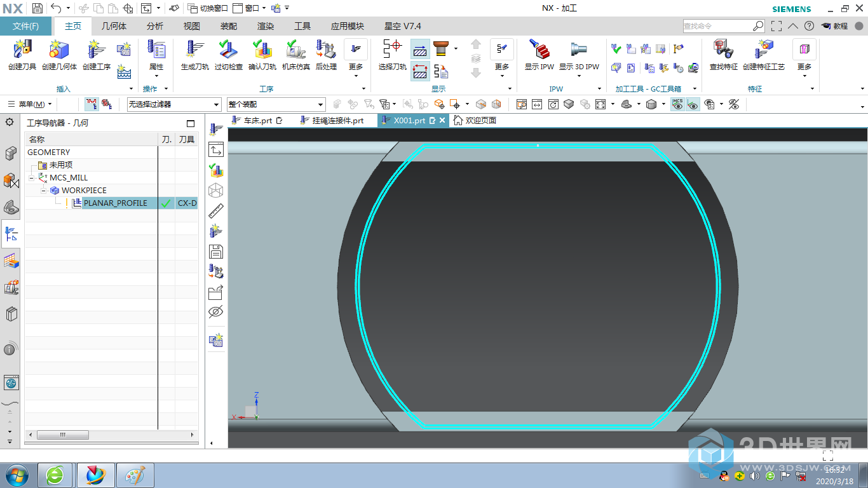Switch to the 应用模块 ribbon tab
Viewport: 868px width, 488px height.
[x=348, y=26]
